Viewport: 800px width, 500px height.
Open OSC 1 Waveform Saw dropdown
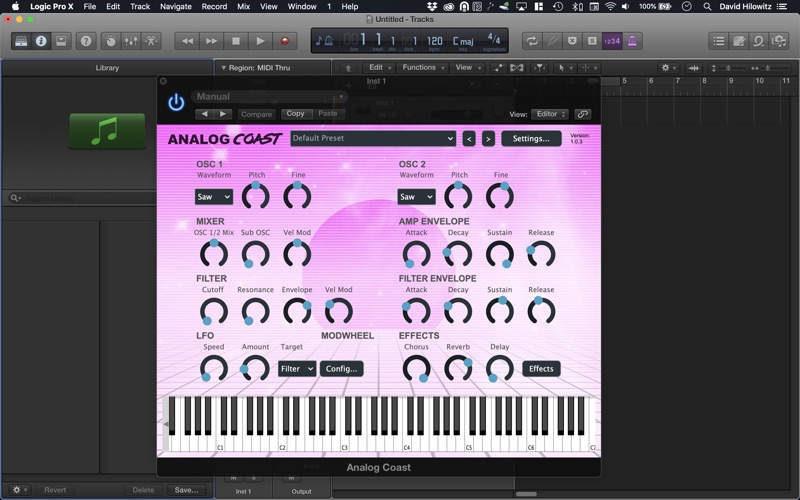(x=214, y=197)
